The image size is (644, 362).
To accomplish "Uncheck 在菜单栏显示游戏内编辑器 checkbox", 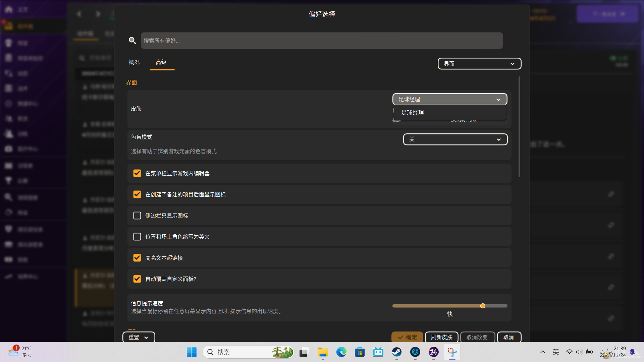I will pos(137,173).
